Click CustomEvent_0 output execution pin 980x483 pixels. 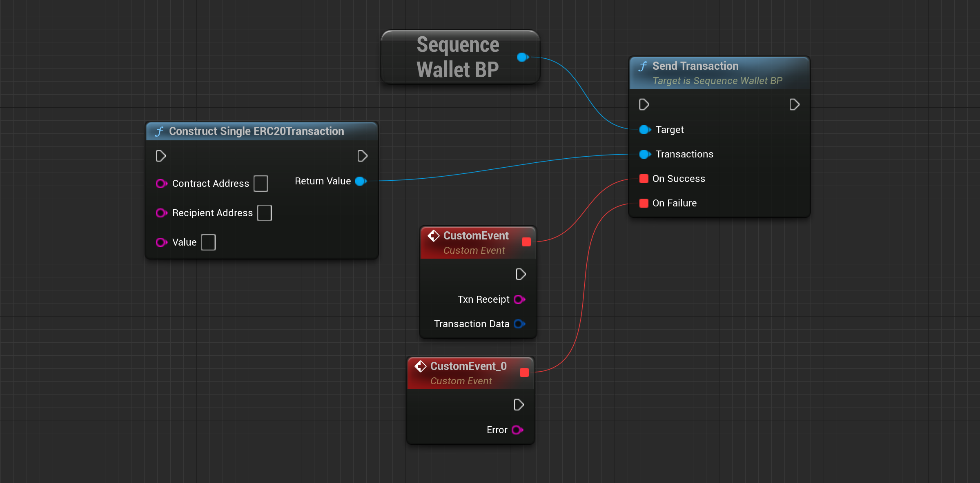(519, 405)
